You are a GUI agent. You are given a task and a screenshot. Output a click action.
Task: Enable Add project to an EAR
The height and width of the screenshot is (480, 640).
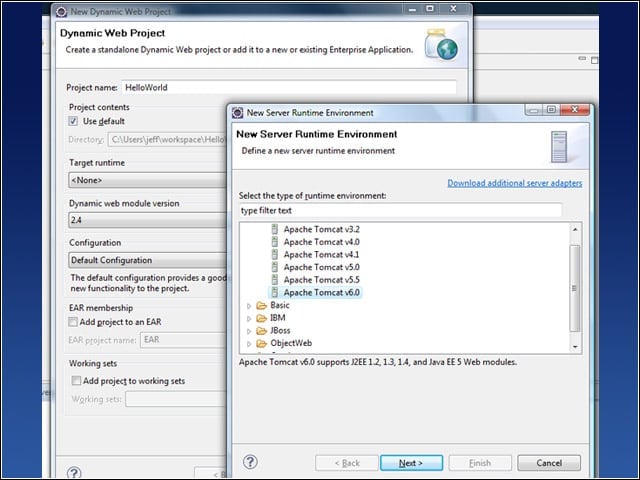point(73,322)
